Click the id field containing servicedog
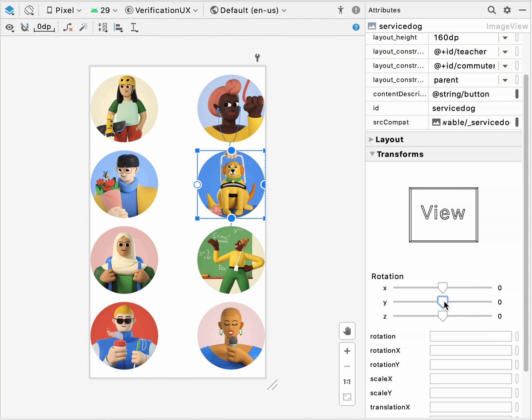The image size is (532, 420). click(475, 108)
